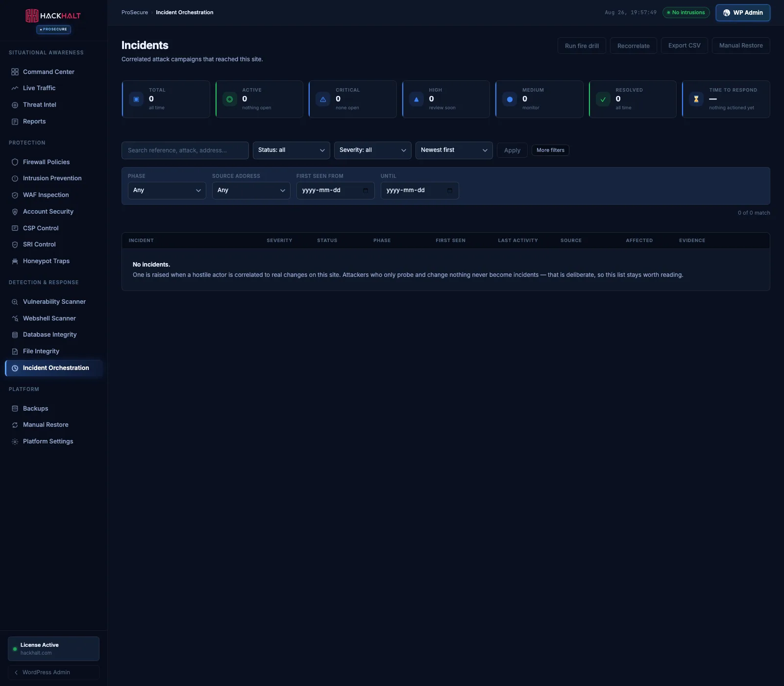Click the Manual Restore refresh icon
This screenshot has width=784, height=686.
coord(15,425)
